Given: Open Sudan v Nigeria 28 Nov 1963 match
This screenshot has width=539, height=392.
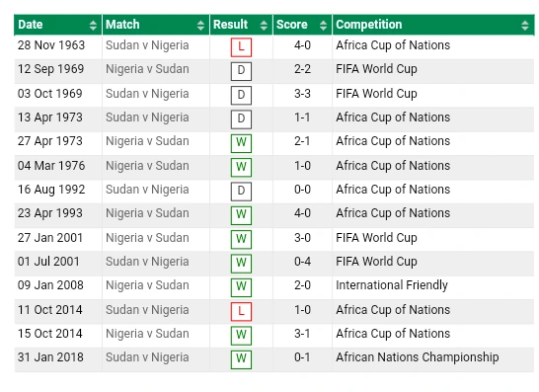Looking at the screenshot, I should point(147,45).
